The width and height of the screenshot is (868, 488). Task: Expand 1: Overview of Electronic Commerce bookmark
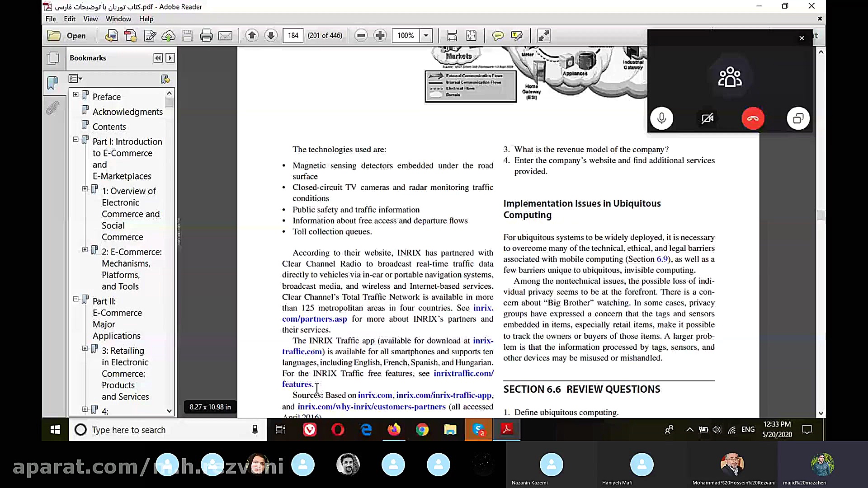point(85,189)
